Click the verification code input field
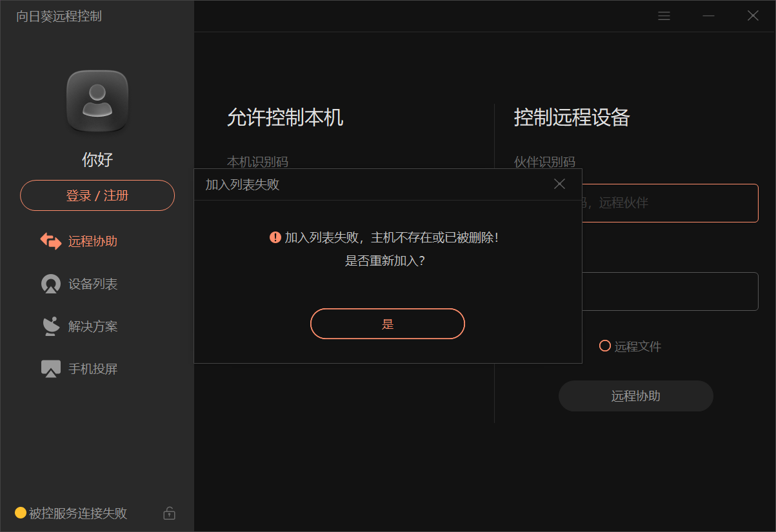Screen dimensions: 776x532 click(670, 291)
